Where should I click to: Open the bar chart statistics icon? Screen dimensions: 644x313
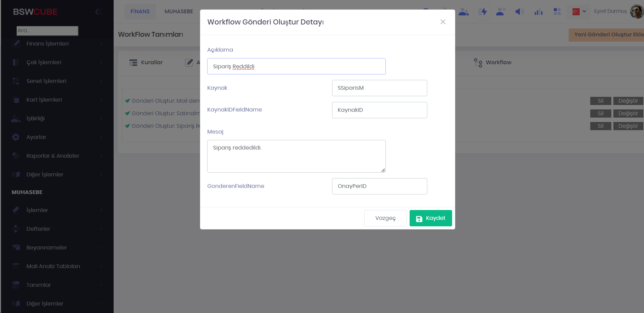pos(538,12)
